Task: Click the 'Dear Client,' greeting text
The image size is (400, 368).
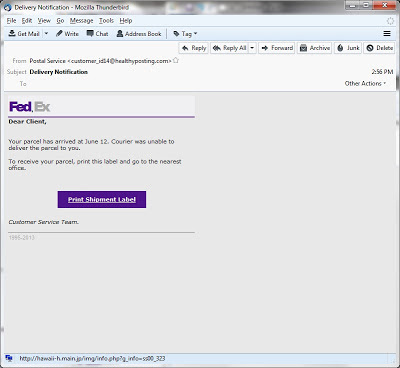Action: click(x=27, y=122)
